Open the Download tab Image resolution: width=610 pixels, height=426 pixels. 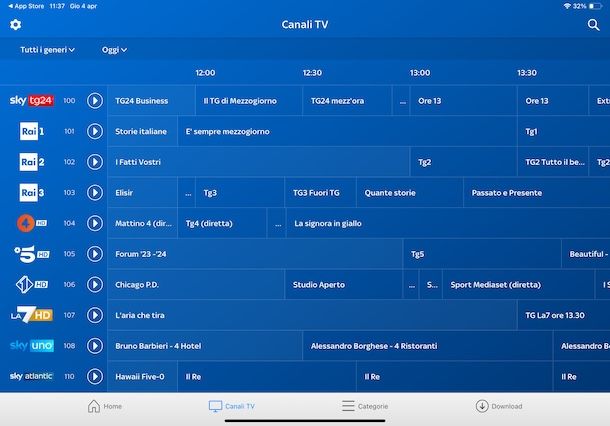pos(499,406)
